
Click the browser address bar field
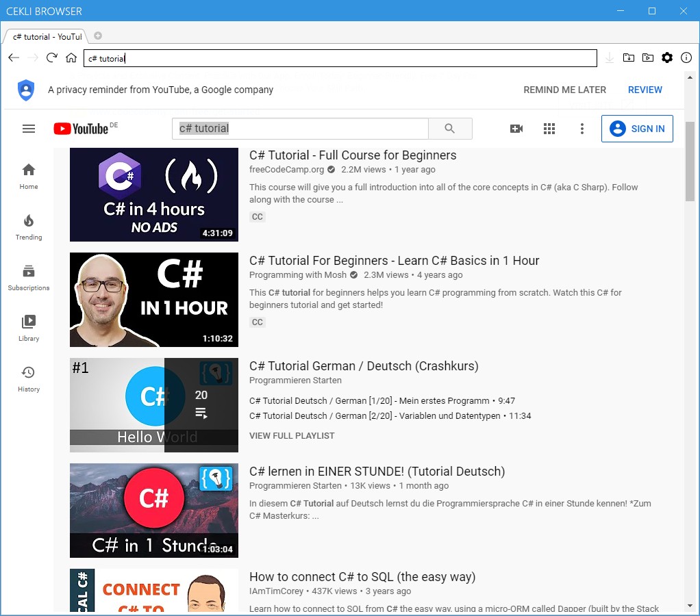[x=340, y=58]
